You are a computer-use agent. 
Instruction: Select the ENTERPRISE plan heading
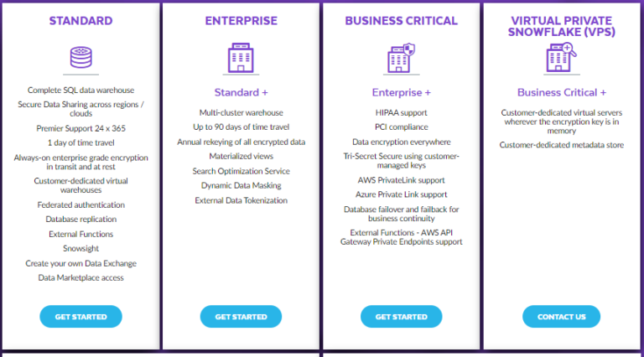pos(241,21)
